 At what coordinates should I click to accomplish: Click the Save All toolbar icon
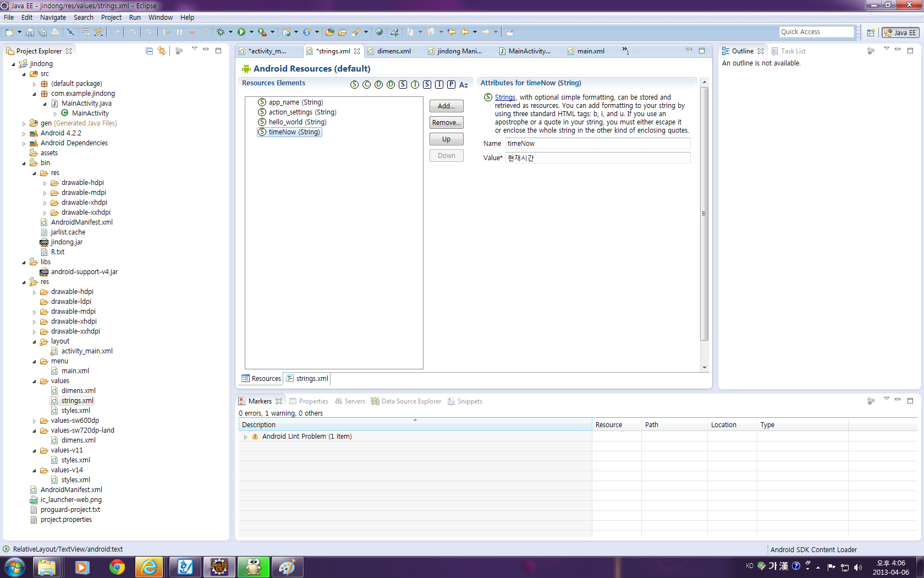pos(42,32)
